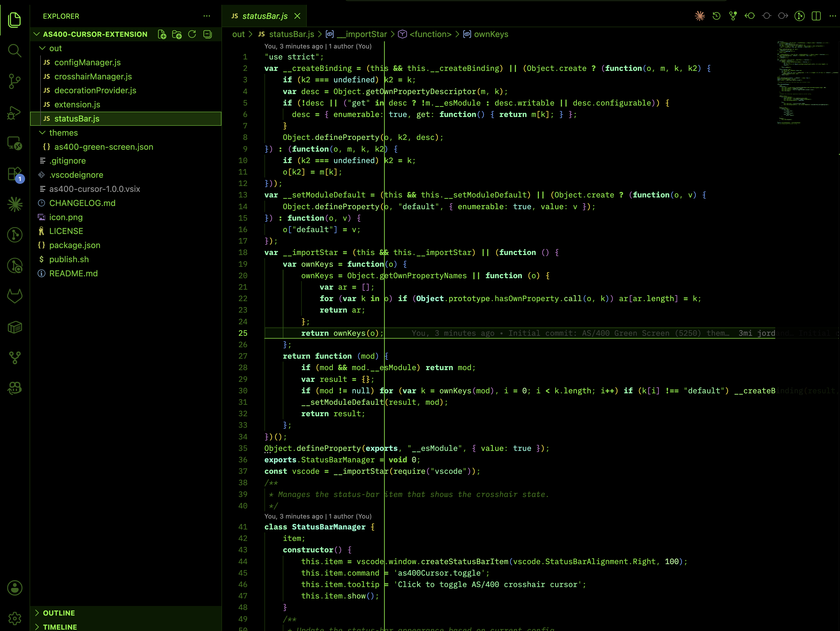
Task: Refresh the Explorer file tree
Action: [192, 35]
